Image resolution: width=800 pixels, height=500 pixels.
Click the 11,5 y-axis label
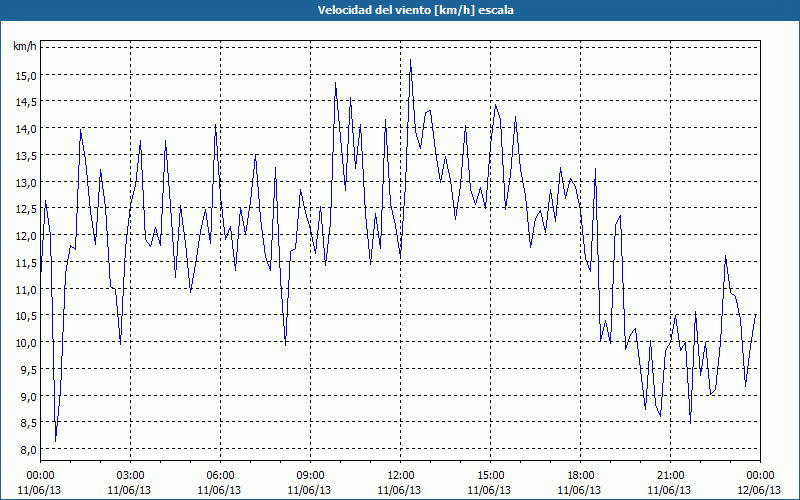tap(27, 262)
